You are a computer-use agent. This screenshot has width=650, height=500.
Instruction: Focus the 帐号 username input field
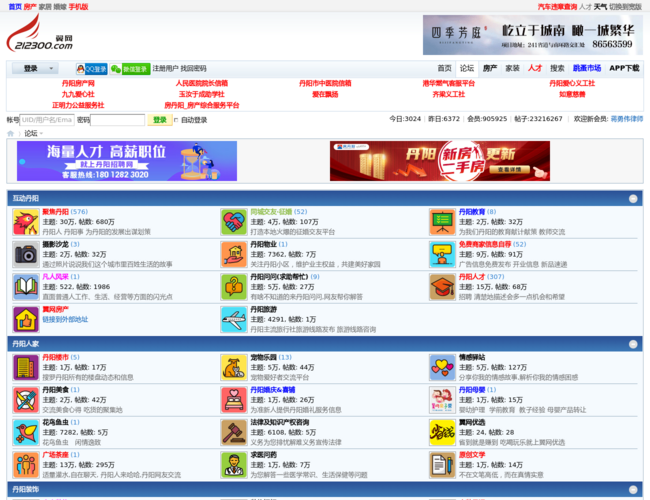[47, 120]
